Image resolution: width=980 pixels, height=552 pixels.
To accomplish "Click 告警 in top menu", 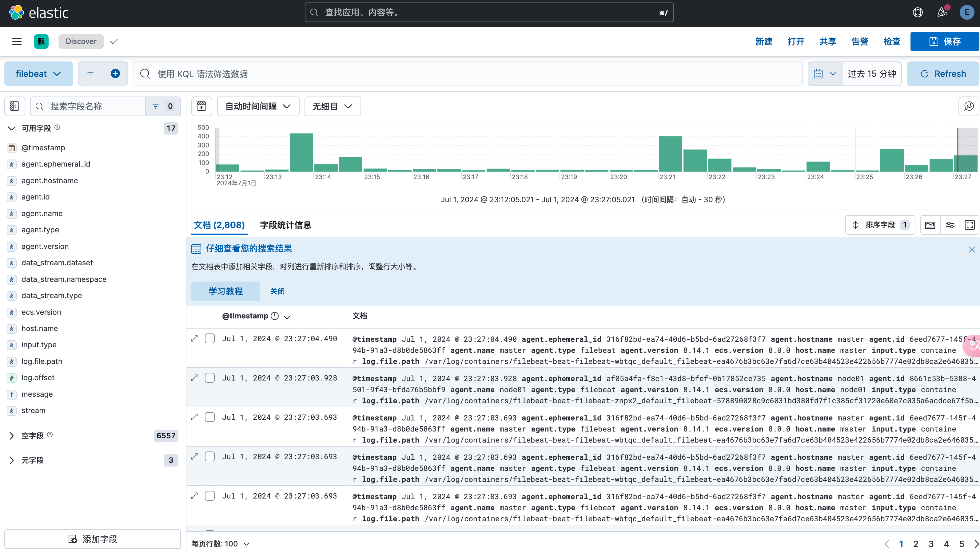I will coord(860,41).
